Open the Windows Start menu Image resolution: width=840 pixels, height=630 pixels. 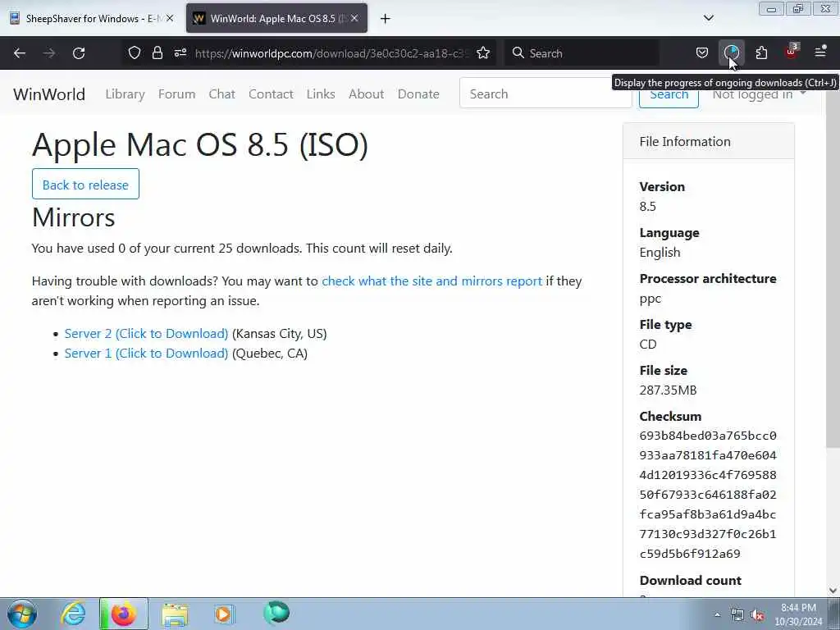[22, 614]
